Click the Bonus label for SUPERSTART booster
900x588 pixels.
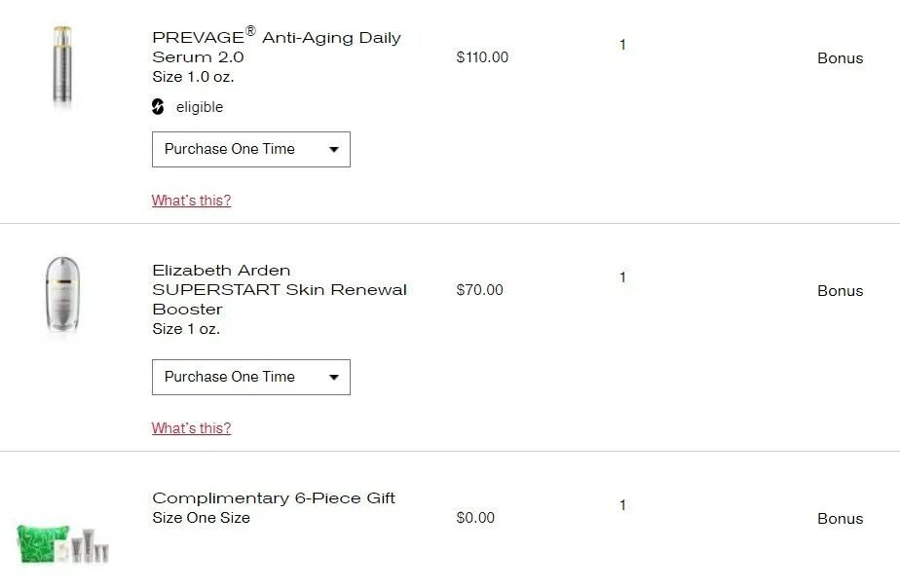pyautogui.click(x=840, y=291)
